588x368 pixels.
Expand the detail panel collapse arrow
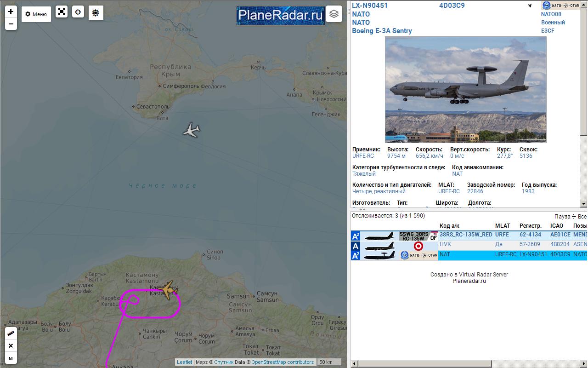point(530,6)
